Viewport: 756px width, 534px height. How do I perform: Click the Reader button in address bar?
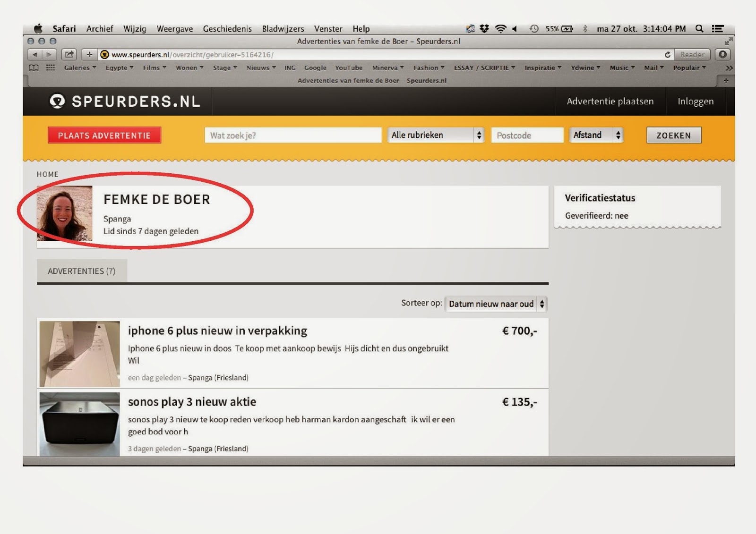click(x=692, y=55)
